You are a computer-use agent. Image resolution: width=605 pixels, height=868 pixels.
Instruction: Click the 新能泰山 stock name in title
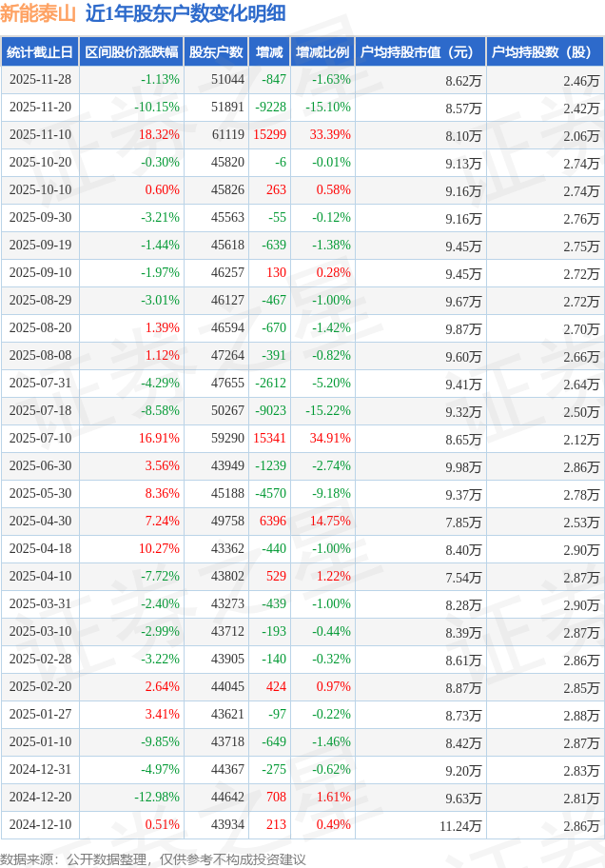pos(38,13)
